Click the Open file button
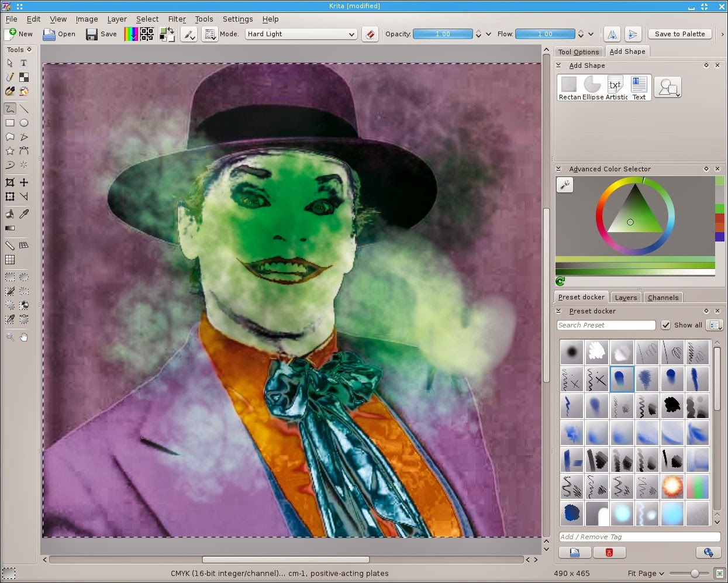This screenshot has height=583, width=728. point(59,34)
